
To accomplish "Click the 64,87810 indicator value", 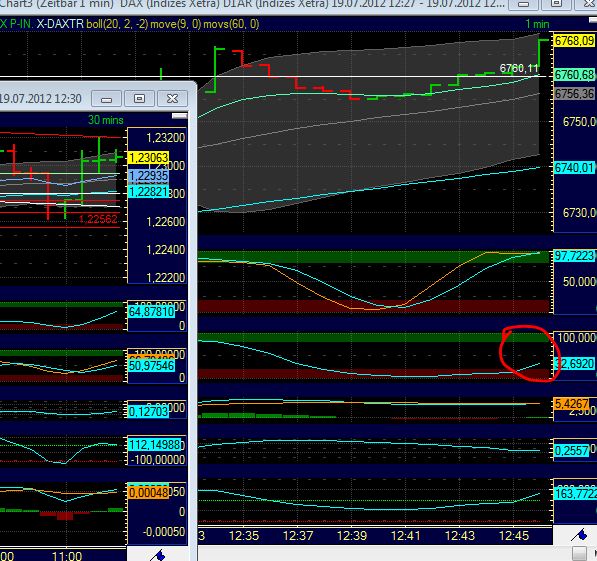I will [152, 312].
